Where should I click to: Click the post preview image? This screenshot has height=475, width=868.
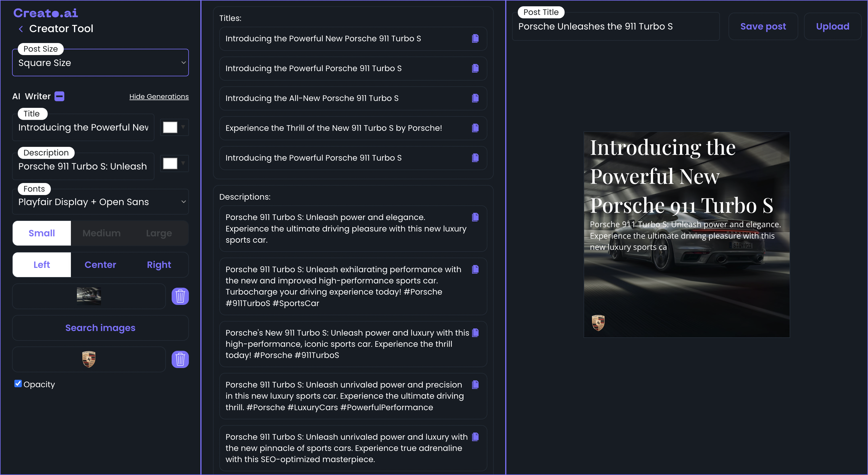point(687,235)
